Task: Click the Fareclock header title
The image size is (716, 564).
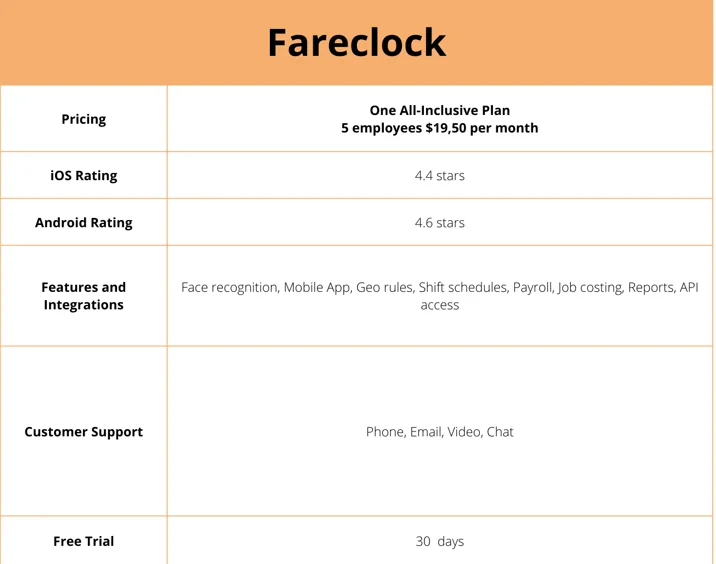Action: (x=357, y=42)
